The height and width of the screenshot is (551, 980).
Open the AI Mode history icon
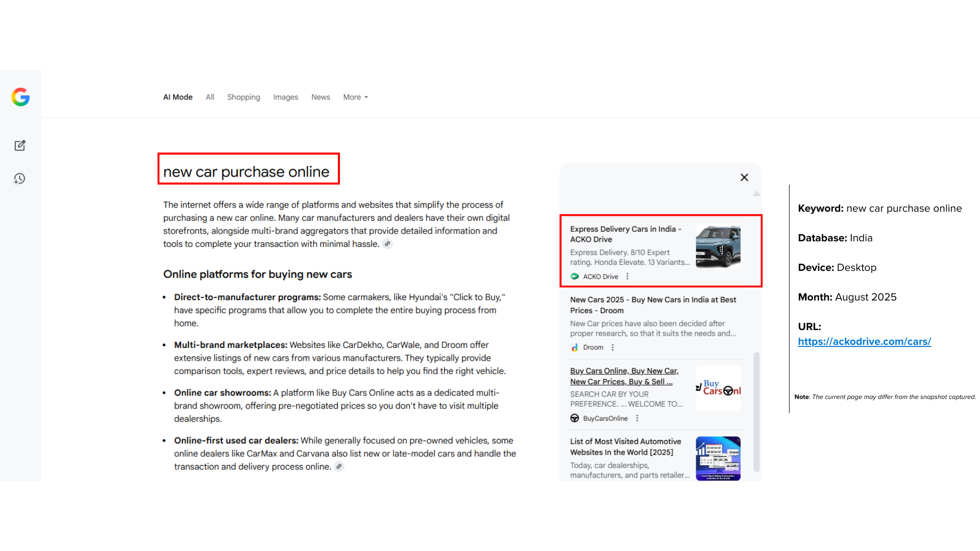(19, 179)
